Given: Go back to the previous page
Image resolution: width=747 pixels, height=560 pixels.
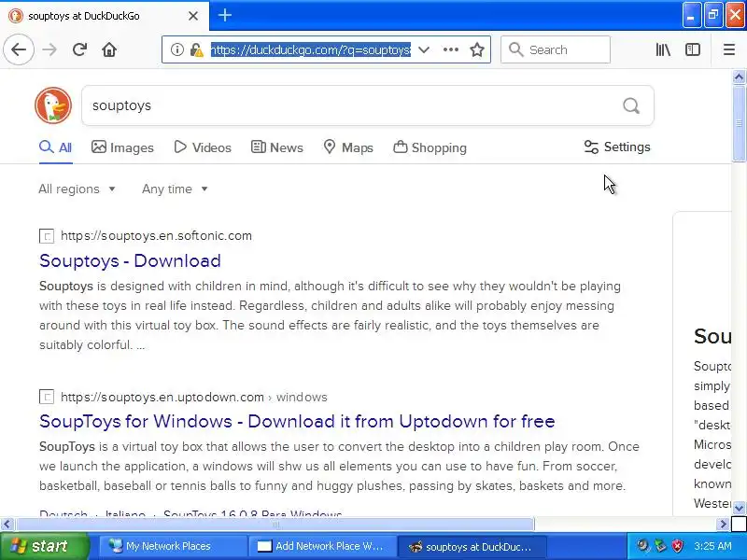Looking at the screenshot, I should [19, 49].
